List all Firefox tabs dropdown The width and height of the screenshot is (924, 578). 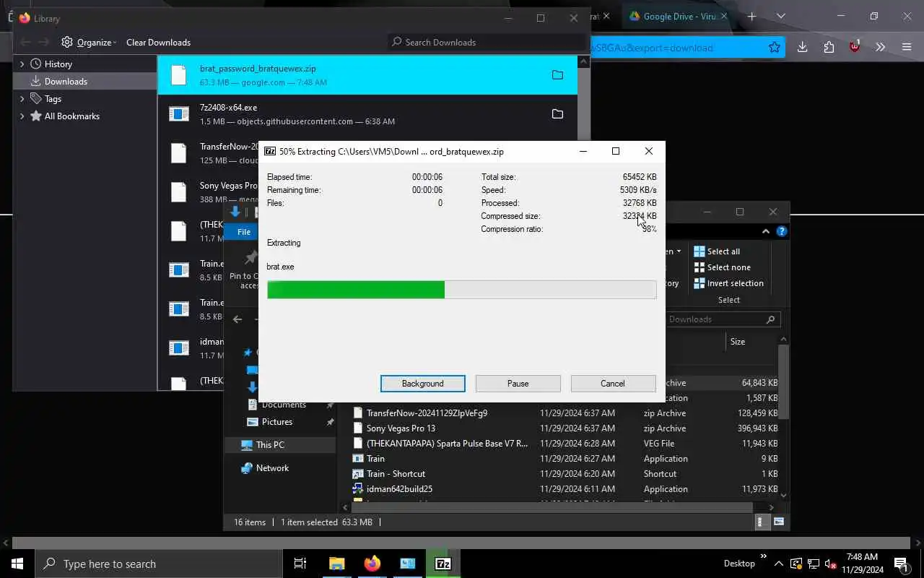780,16
